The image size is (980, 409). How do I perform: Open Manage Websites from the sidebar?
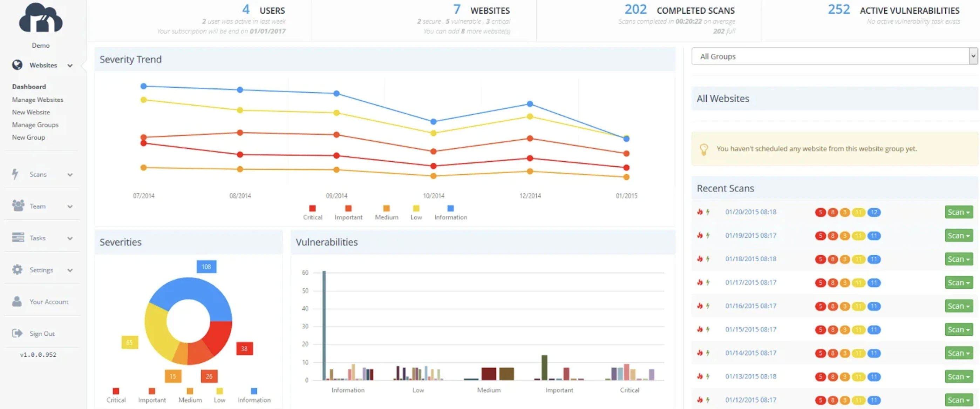38,99
